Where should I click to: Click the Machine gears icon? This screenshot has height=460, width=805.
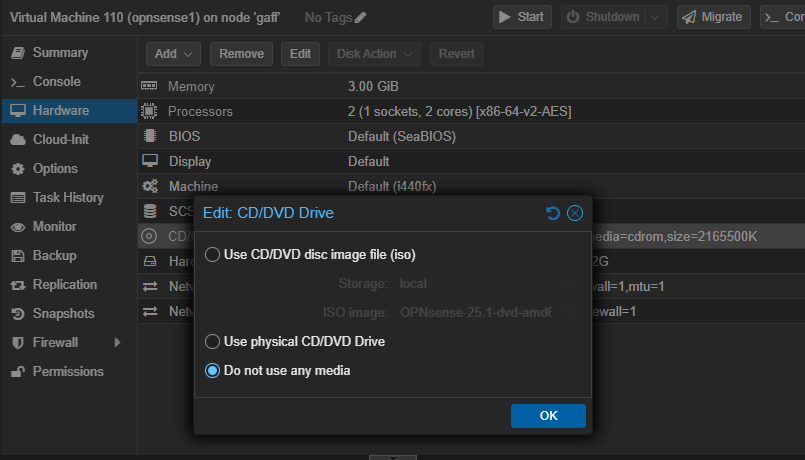click(x=150, y=186)
